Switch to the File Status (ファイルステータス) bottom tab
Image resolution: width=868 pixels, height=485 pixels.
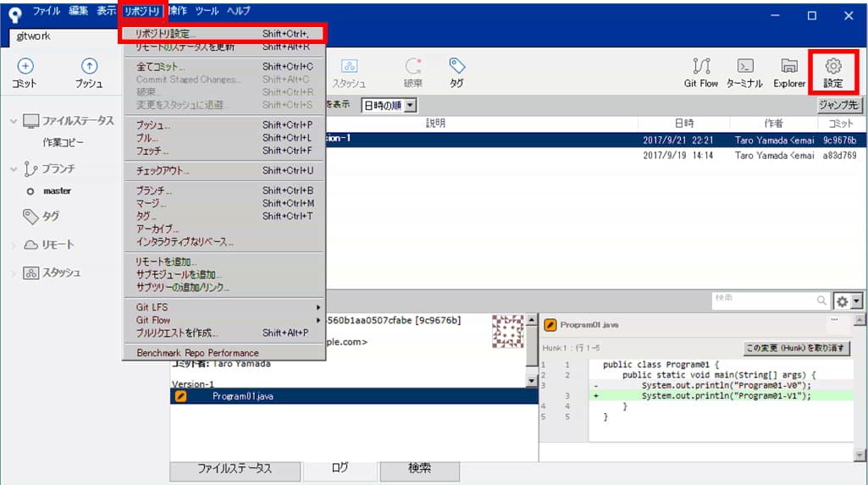(x=235, y=469)
